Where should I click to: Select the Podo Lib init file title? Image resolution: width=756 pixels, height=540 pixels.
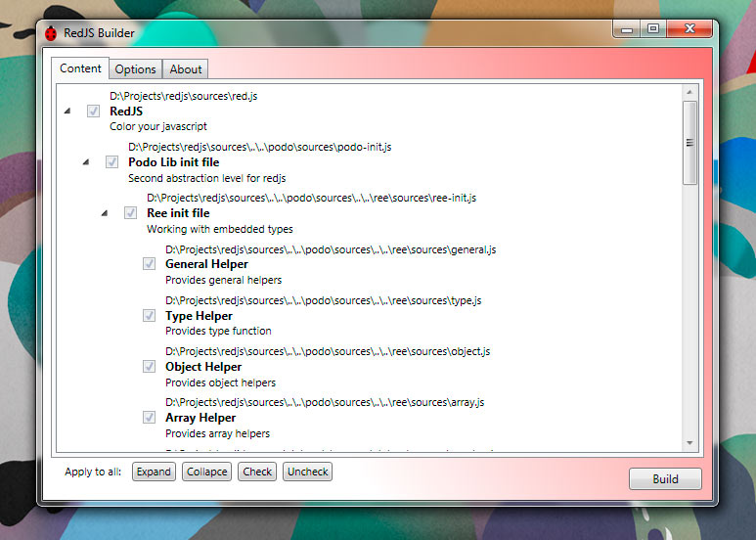click(x=173, y=162)
